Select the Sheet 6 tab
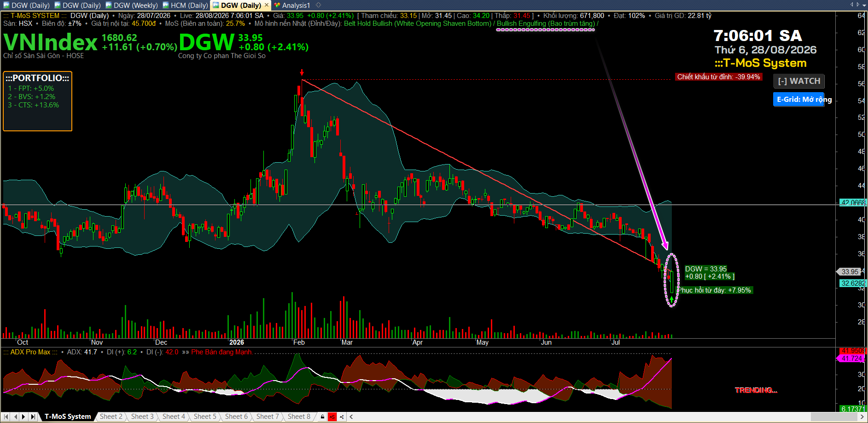 click(x=236, y=417)
